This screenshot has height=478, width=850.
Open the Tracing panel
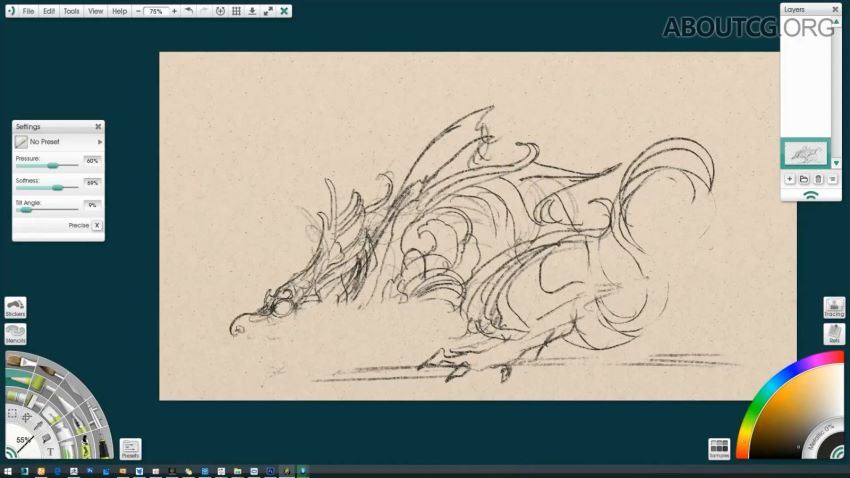[834, 308]
